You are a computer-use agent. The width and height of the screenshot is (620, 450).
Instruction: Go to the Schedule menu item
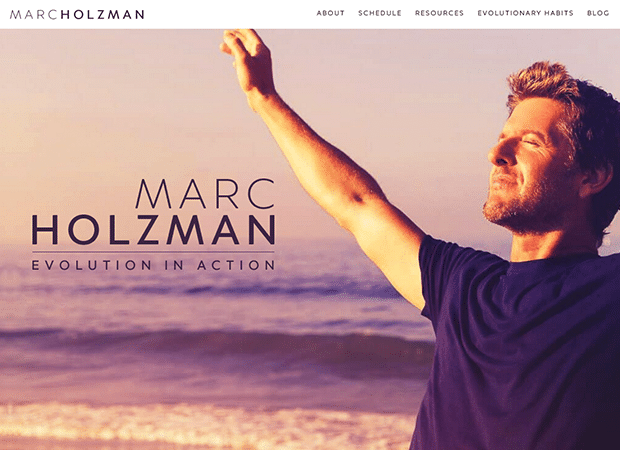(380, 13)
